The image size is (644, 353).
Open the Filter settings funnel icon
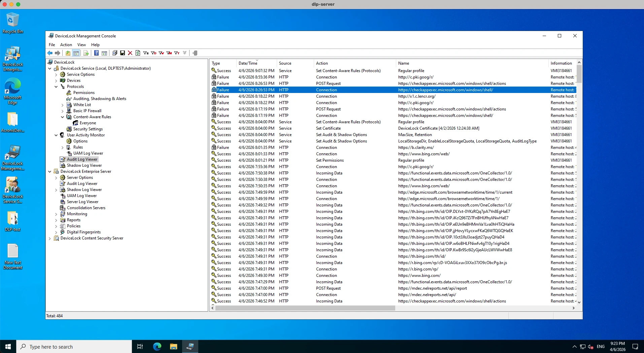coord(146,53)
